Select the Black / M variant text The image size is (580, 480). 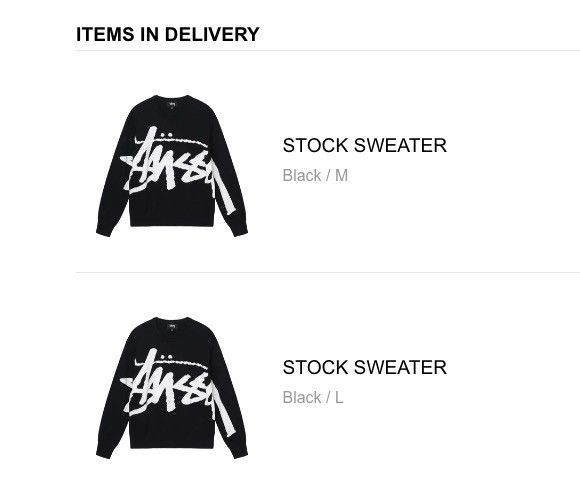[x=315, y=175]
